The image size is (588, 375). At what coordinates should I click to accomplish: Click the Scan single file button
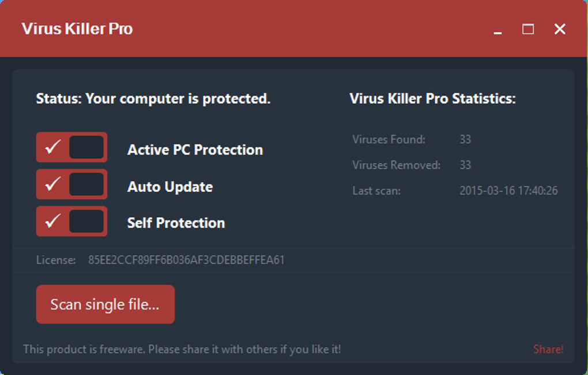coord(105,304)
